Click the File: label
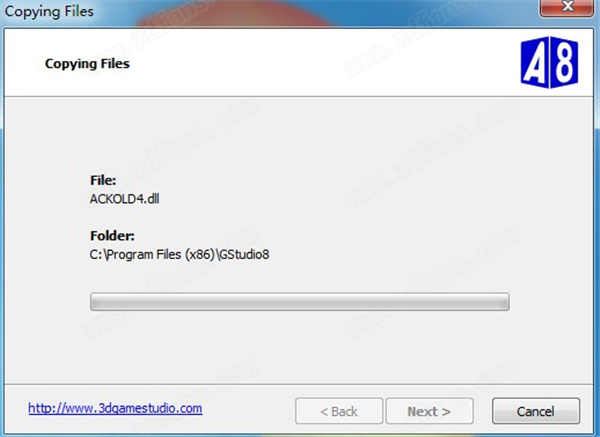The width and height of the screenshot is (600, 437). [x=103, y=180]
